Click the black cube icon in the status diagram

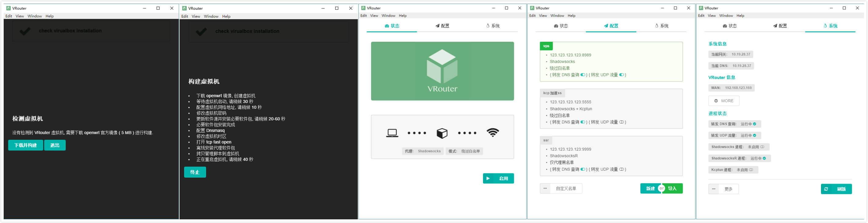point(442,133)
